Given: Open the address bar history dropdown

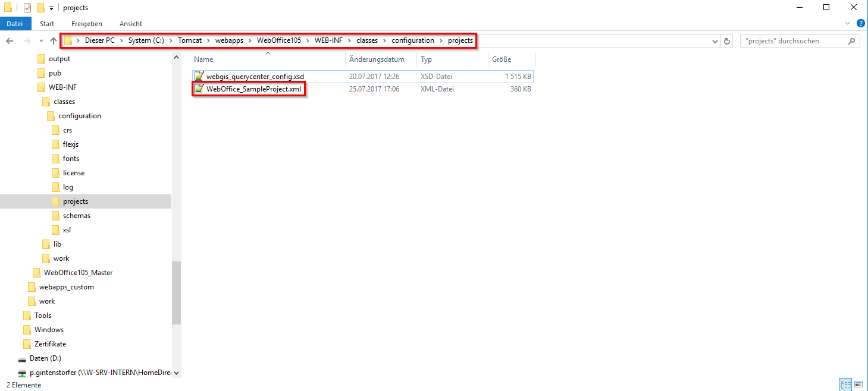Looking at the screenshot, I should tap(715, 40).
